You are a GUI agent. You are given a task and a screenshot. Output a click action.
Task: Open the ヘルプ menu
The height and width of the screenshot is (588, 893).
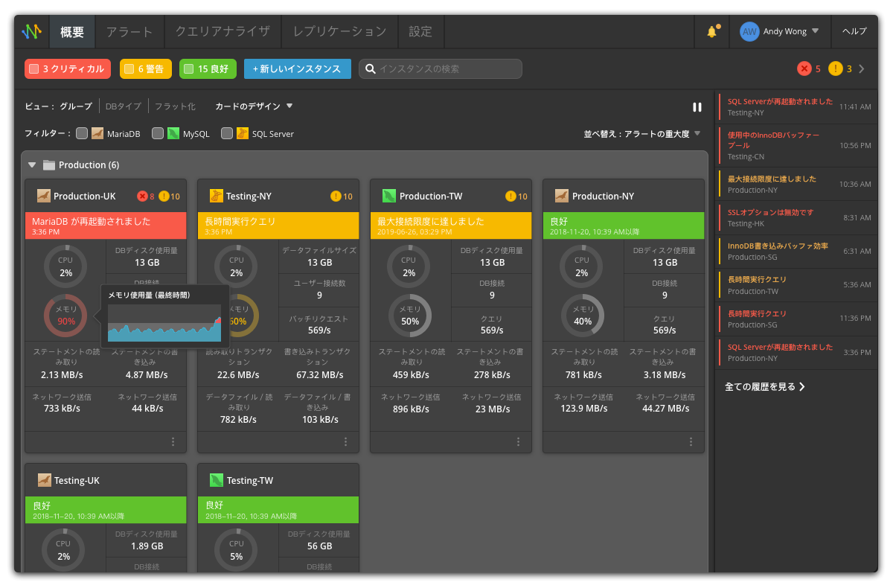pyautogui.click(x=854, y=31)
